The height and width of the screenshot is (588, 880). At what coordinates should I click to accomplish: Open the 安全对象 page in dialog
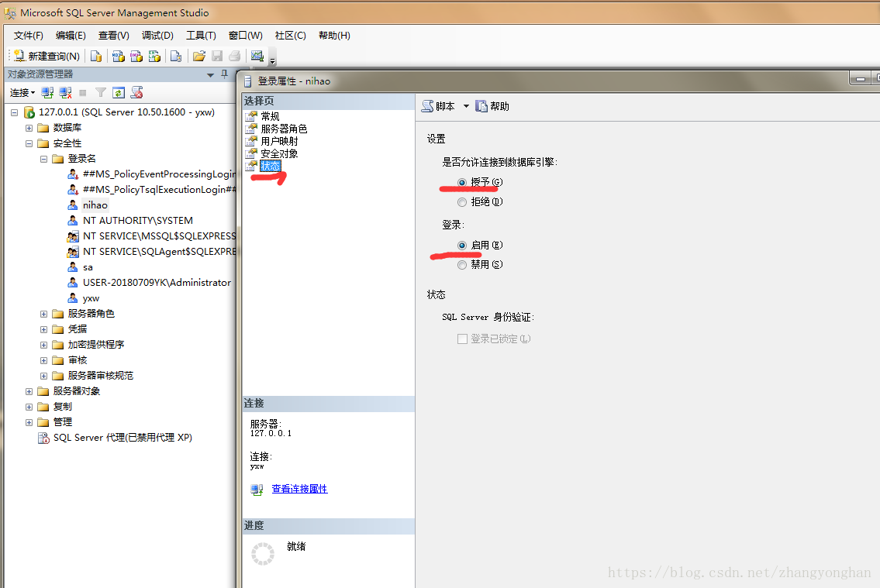(279, 153)
